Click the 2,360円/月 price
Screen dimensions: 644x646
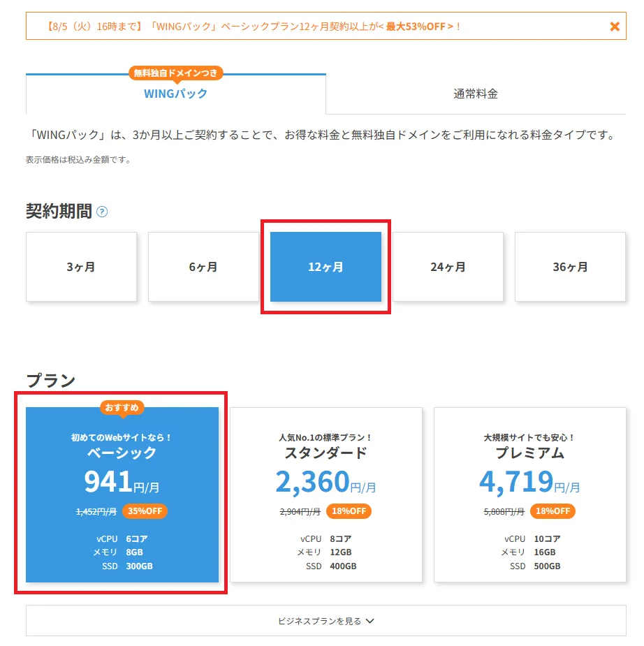point(325,481)
